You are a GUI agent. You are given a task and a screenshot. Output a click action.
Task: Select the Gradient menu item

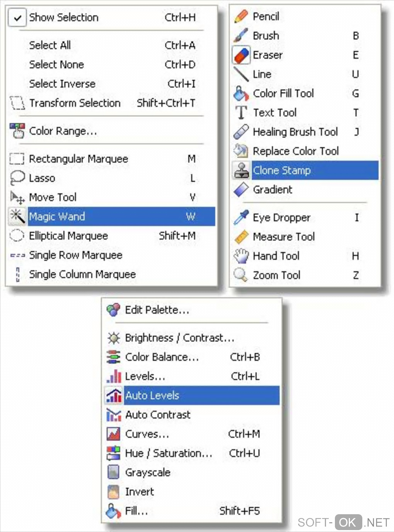pos(272,190)
